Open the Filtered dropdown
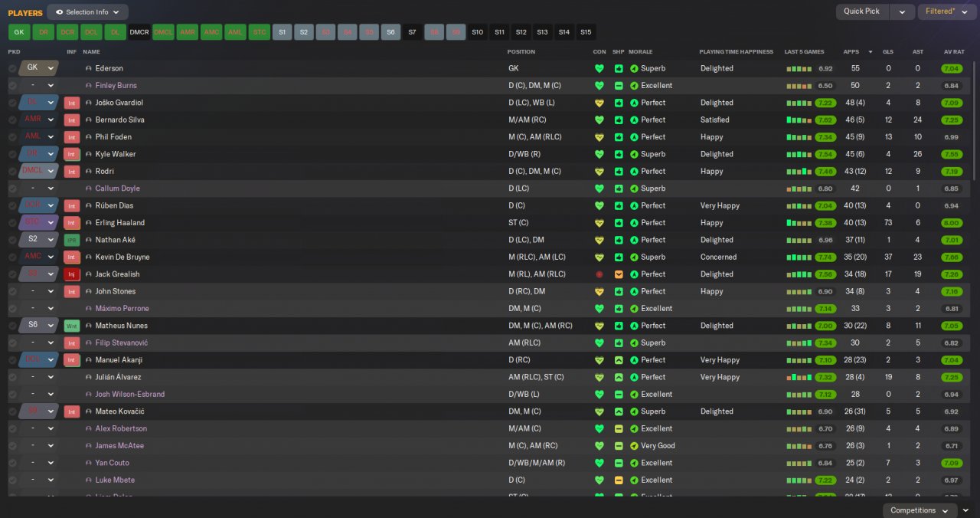 click(946, 11)
